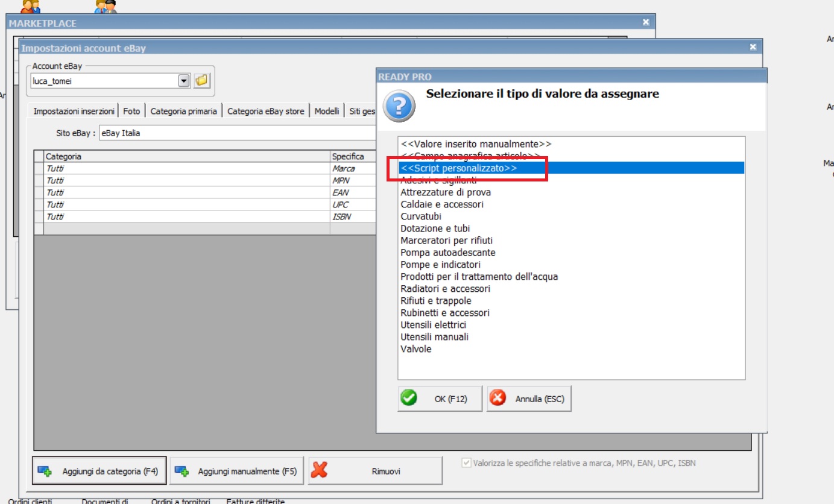
Task: Close the MARKETPLACE window
Action: [x=646, y=22]
